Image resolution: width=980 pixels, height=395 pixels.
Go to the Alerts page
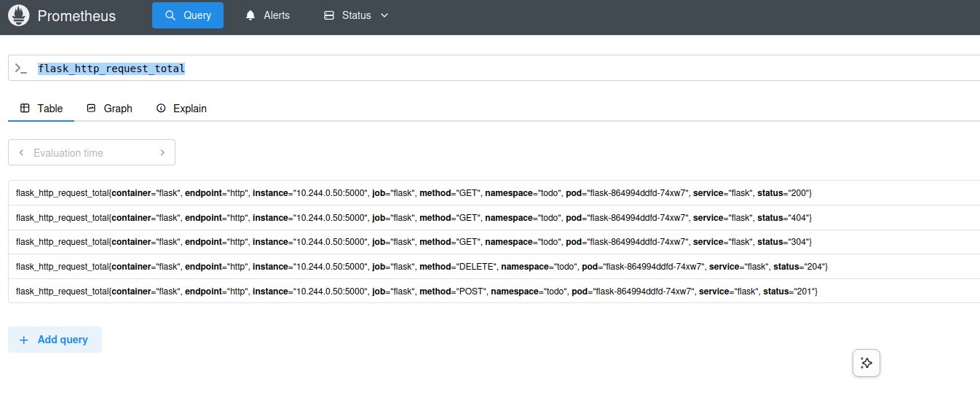267,15
